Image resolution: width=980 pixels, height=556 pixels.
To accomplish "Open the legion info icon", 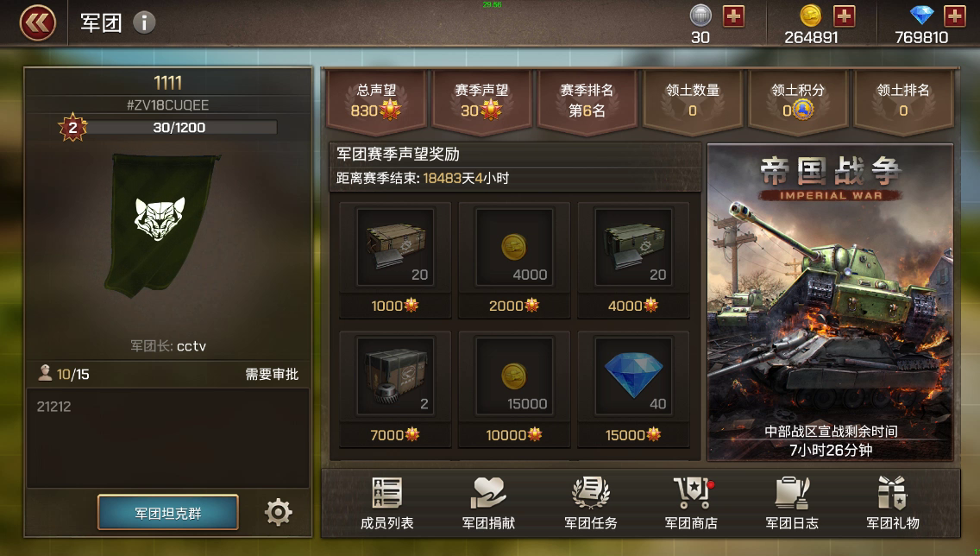I will pyautogui.click(x=144, y=23).
